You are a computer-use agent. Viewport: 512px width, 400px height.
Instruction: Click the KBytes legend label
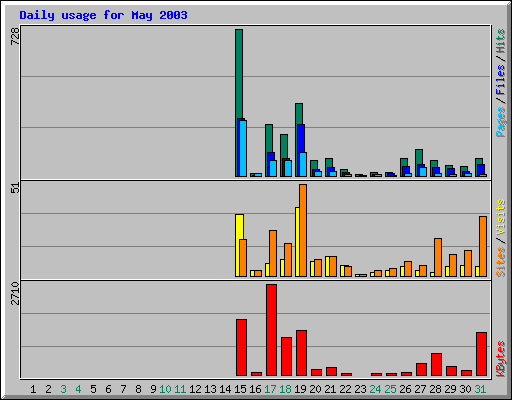point(500,359)
